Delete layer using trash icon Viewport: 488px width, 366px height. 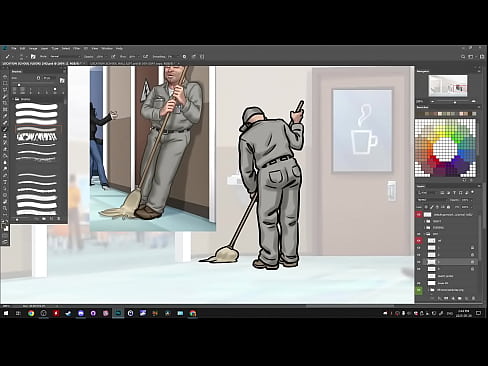click(473, 298)
